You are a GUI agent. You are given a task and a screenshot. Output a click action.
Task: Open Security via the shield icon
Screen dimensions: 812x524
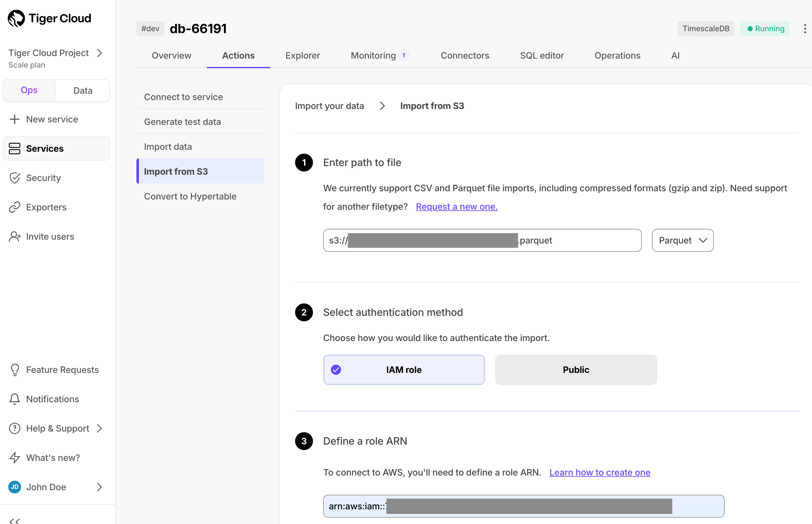[14, 178]
